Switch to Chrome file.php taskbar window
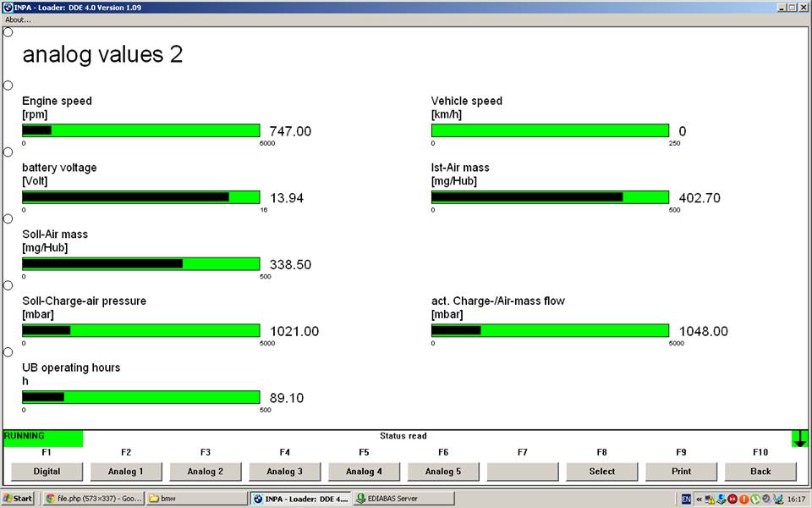Image resolution: width=812 pixels, height=508 pixels. tap(93, 499)
